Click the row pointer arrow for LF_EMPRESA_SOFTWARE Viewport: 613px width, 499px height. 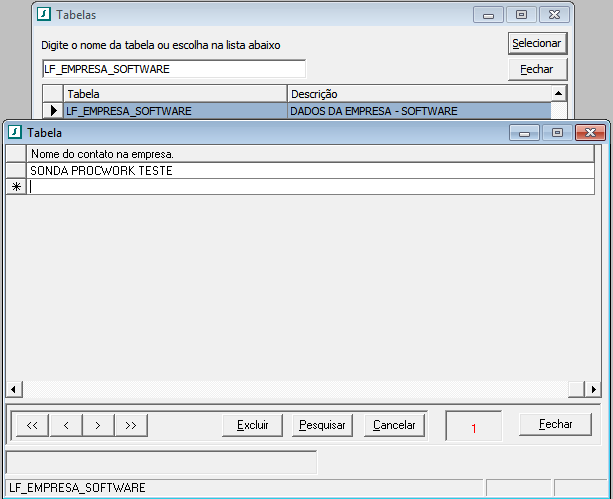click(53, 111)
